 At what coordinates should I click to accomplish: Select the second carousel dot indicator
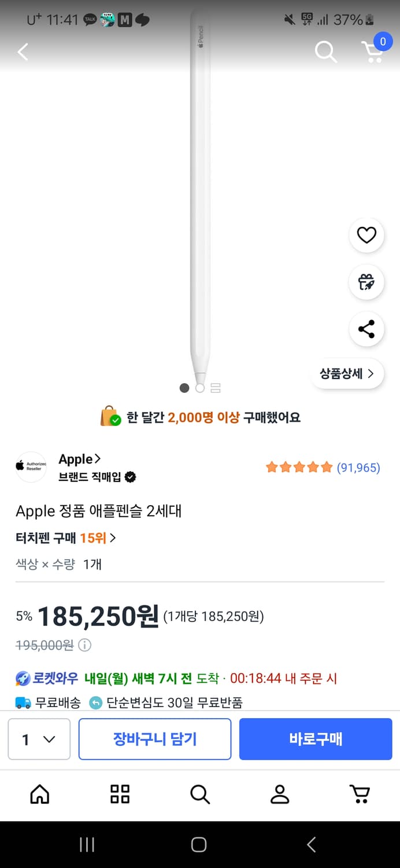click(x=199, y=388)
